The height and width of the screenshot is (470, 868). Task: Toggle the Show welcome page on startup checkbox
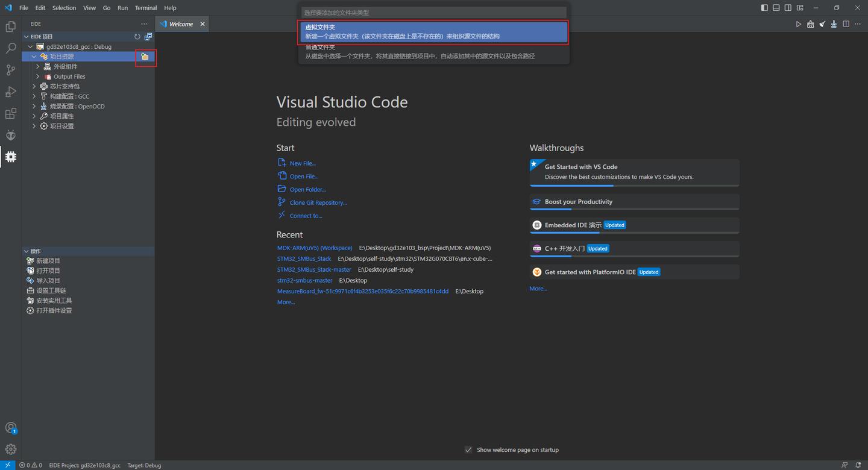tap(468, 450)
